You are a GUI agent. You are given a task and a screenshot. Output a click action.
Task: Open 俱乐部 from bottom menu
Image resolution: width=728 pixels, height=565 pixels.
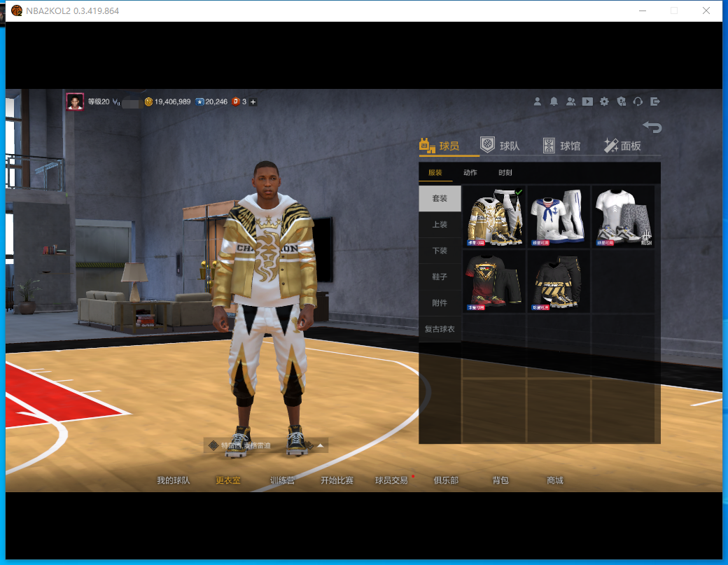pyautogui.click(x=446, y=480)
